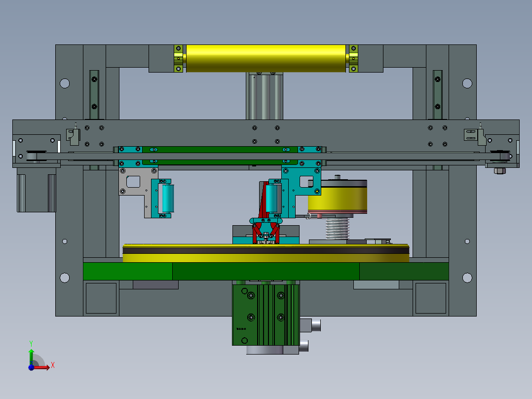Select the green pneumatic cylinder block at bottom
The width and height of the screenshot is (532, 399).
point(266,315)
